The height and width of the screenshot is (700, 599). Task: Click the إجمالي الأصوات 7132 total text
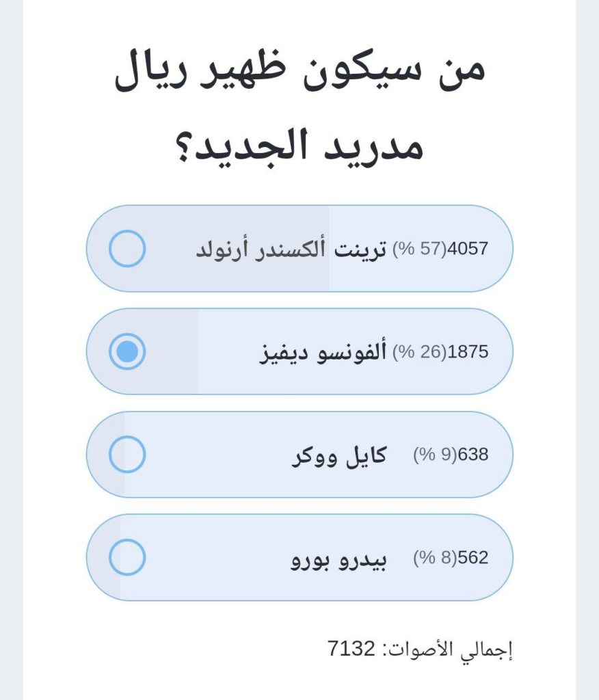pos(420,648)
